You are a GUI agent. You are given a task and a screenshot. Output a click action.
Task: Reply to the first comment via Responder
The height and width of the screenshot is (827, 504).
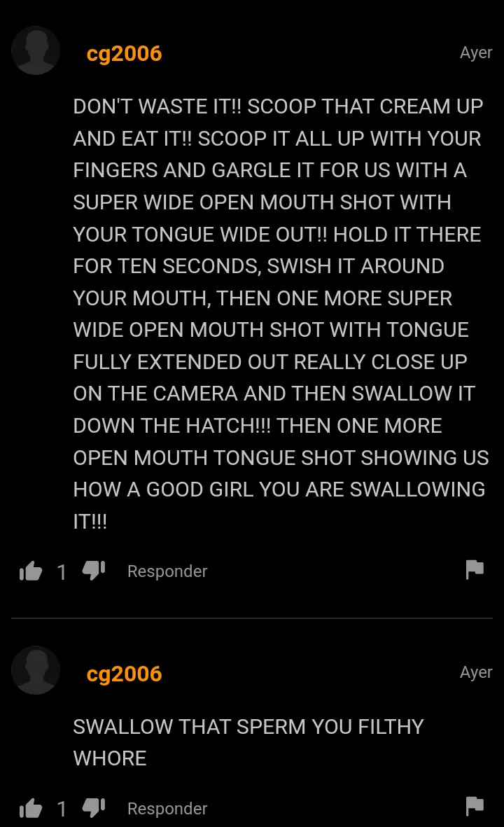(167, 571)
